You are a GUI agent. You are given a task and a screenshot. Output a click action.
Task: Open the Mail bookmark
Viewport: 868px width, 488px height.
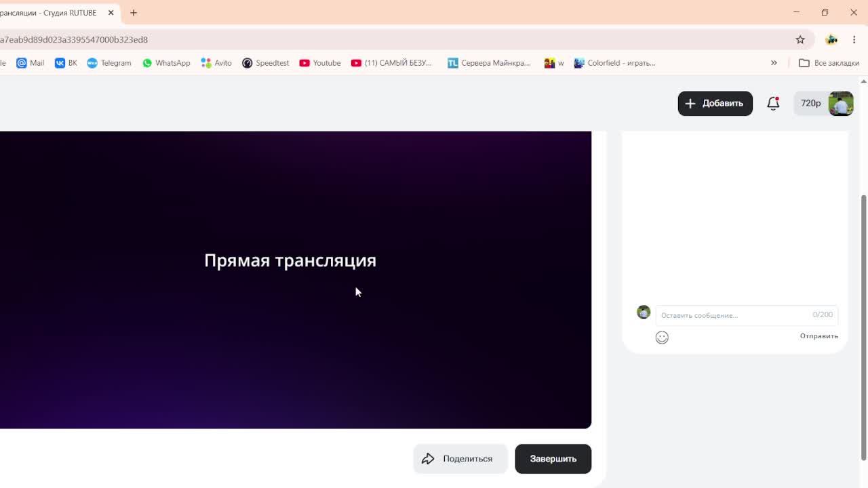[31, 63]
